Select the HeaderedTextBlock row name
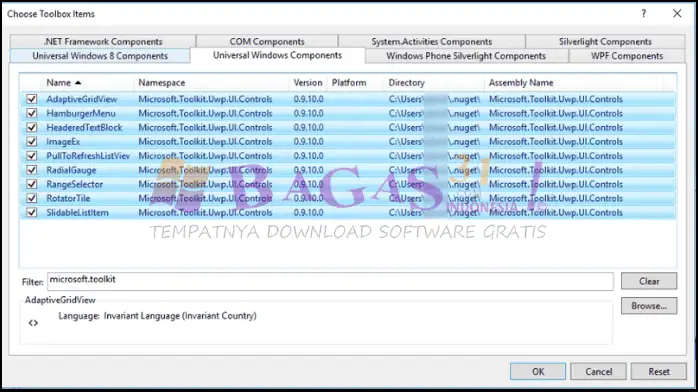698x392 pixels. pos(84,127)
